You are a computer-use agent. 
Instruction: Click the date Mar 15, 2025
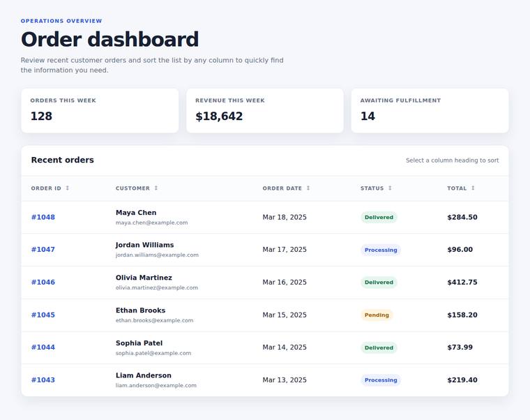tap(285, 315)
